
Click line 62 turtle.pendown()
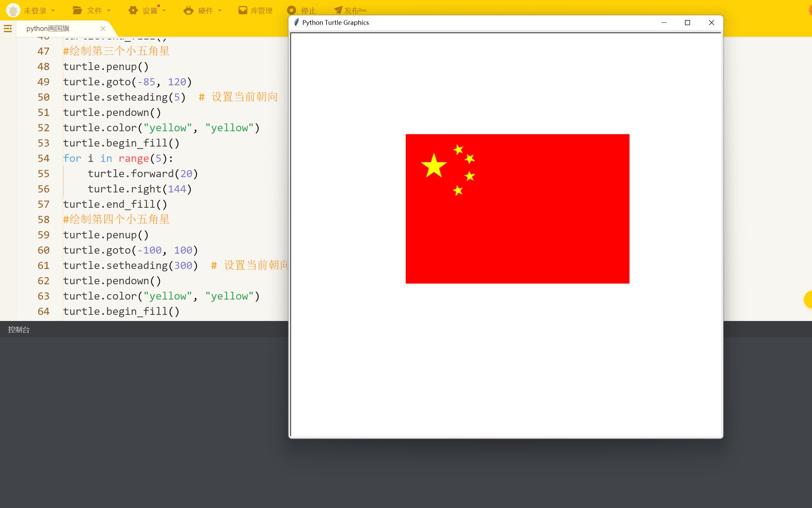[x=112, y=281]
